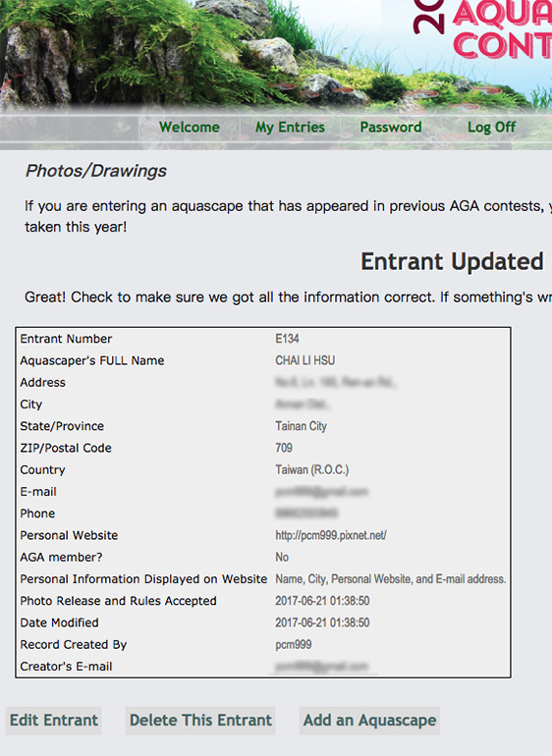Click Add an Aquascape button
Screen dimensions: 552x756
click(x=369, y=721)
